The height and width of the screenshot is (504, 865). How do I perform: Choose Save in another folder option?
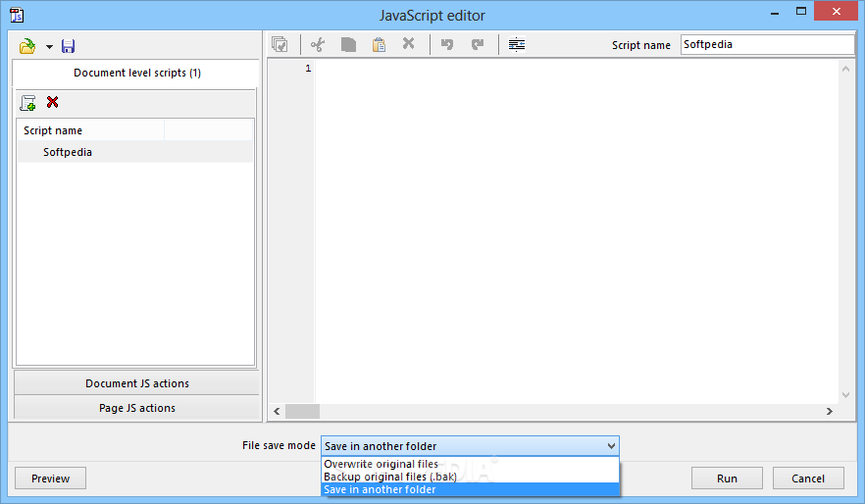point(470,489)
